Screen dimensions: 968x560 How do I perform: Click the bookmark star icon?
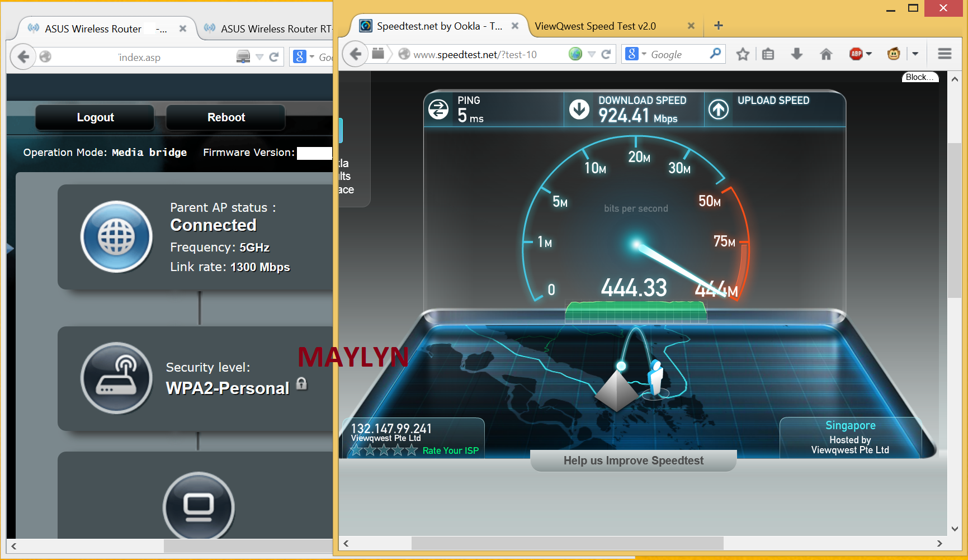[742, 54]
